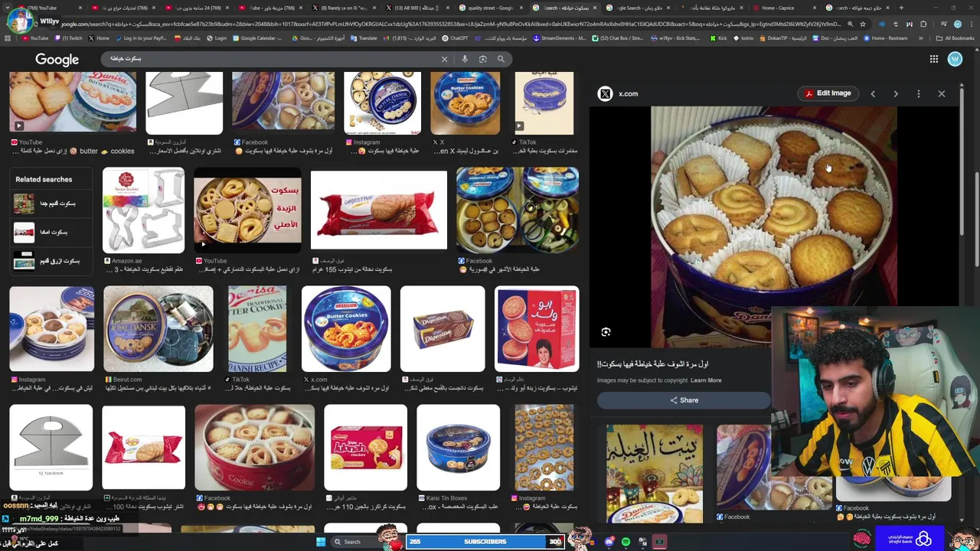This screenshot has height=551, width=980.
Task: Close the image preview panel
Action: [942, 93]
